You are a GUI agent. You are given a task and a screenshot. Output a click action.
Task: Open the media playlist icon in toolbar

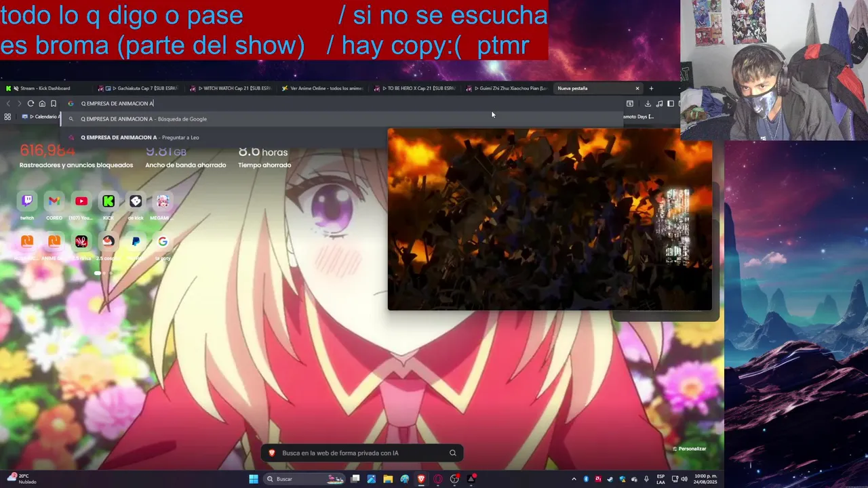pos(659,104)
